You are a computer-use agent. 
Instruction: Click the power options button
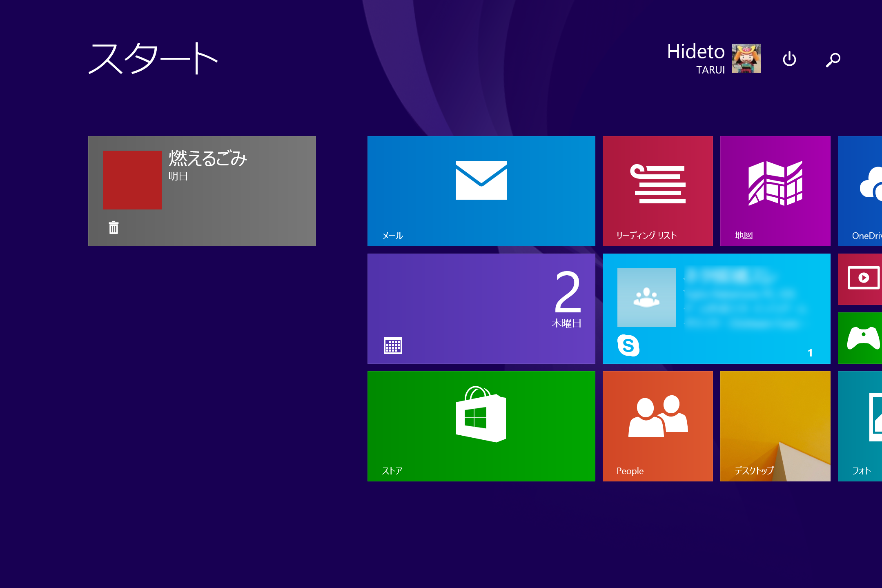pos(789,59)
